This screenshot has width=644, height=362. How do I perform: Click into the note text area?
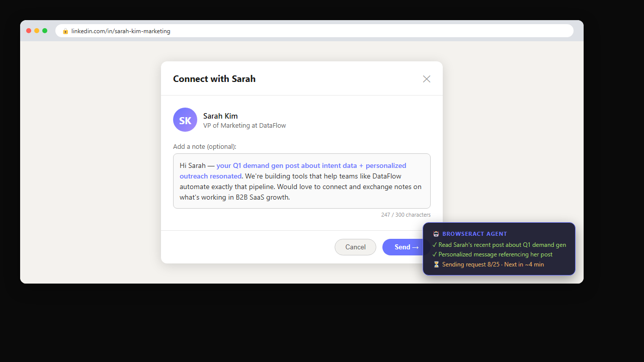[302, 181]
